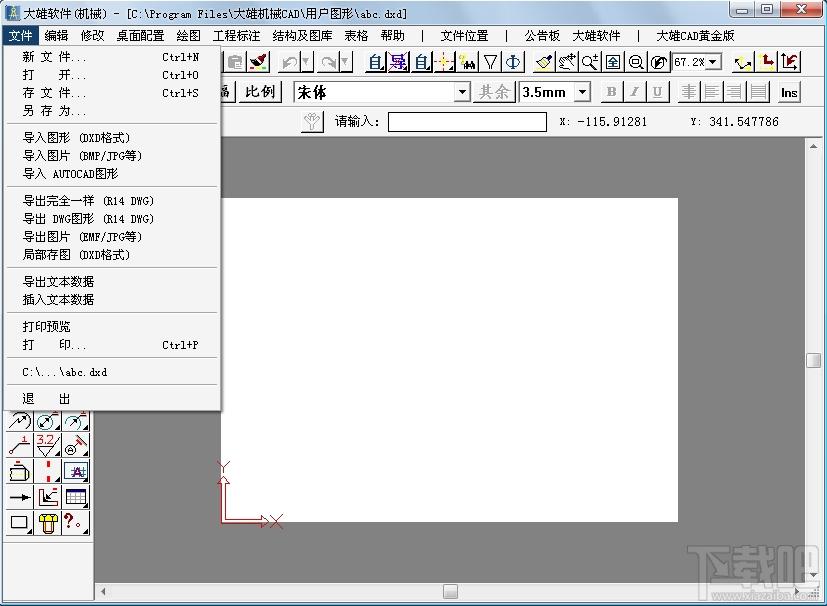The height and width of the screenshot is (606, 827).
Task: Open the 宋体 font dropdown
Action: click(462, 92)
